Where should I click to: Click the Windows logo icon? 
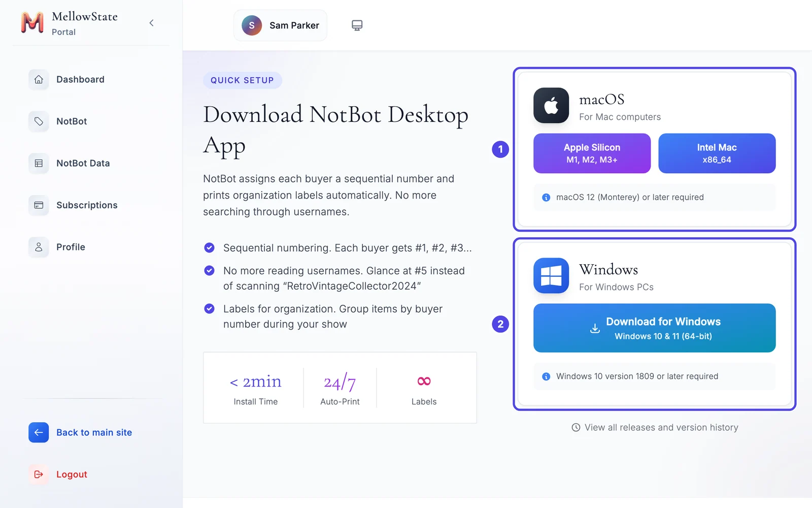pyautogui.click(x=551, y=276)
